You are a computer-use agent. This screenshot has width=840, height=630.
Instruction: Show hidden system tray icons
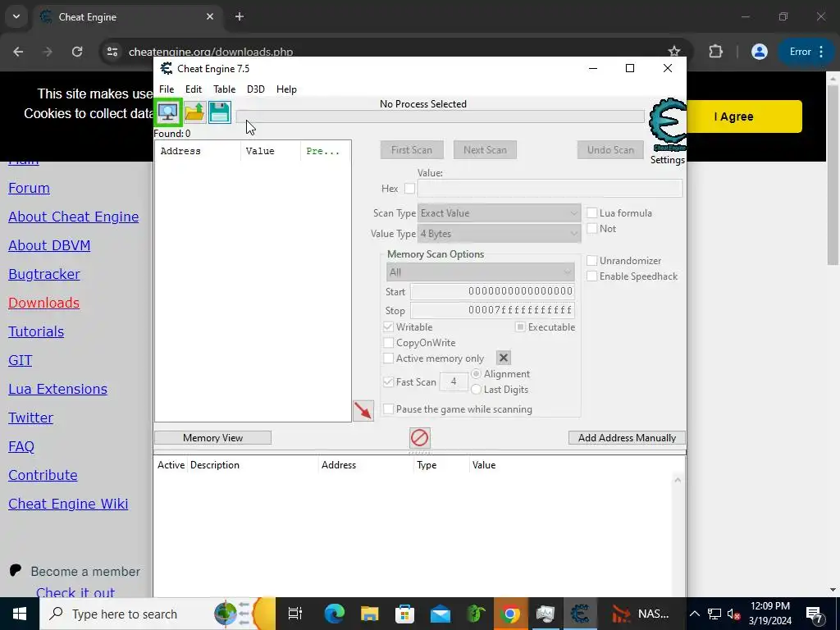coord(694,614)
